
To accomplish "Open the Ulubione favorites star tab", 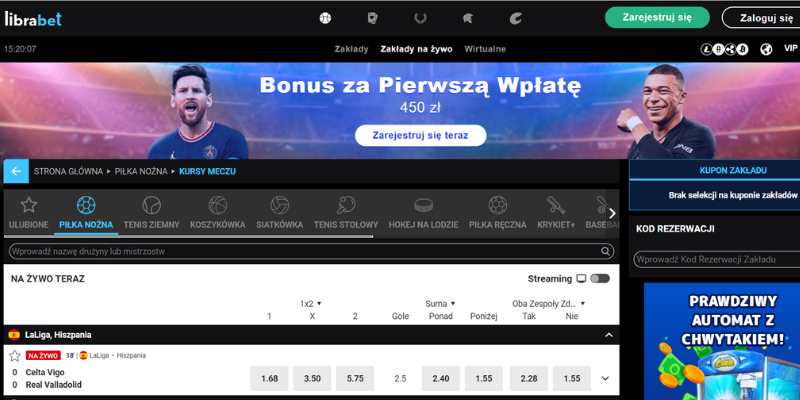I will tap(29, 213).
